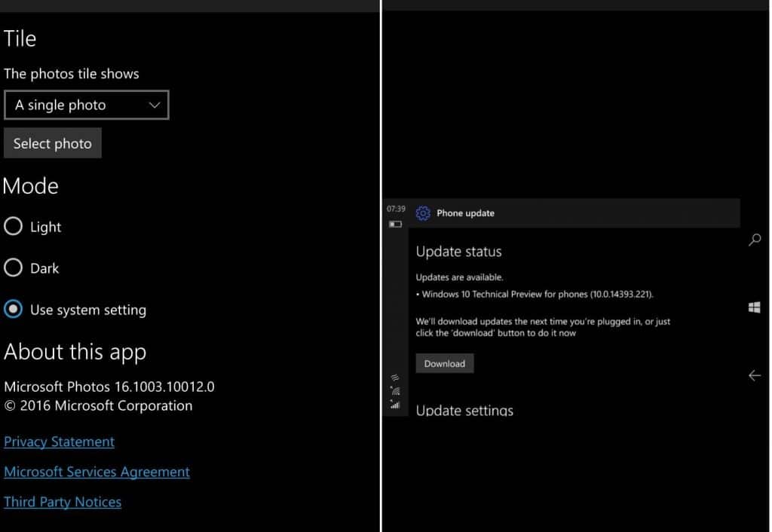The width and height of the screenshot is (772, 532).
Task: Click the 07:39 clock display
Action: click(396, 209)
